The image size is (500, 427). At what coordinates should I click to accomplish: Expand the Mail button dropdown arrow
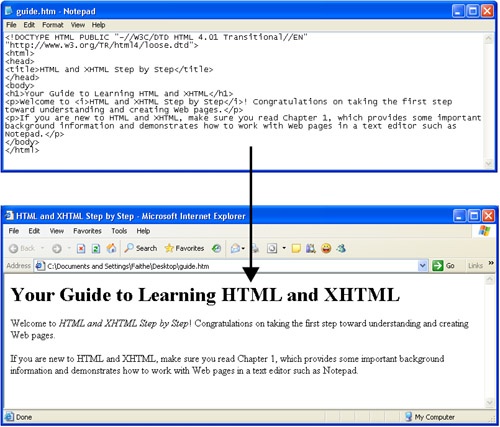coord(243,249)
